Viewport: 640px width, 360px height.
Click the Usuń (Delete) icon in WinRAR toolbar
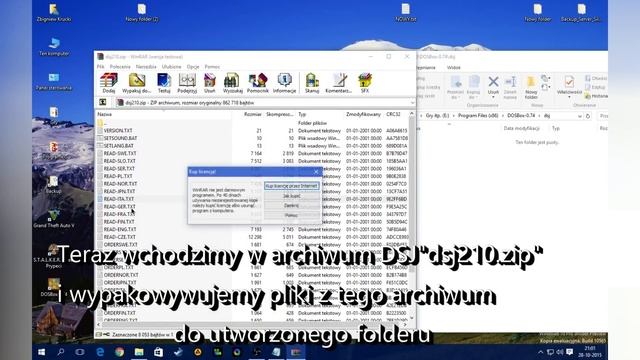click(x=209, y=83)
